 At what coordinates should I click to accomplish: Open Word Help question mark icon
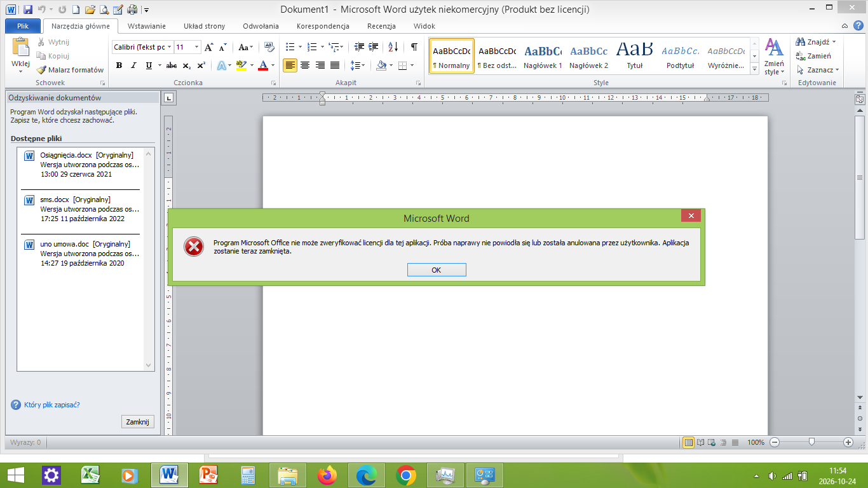click(858, 25)
